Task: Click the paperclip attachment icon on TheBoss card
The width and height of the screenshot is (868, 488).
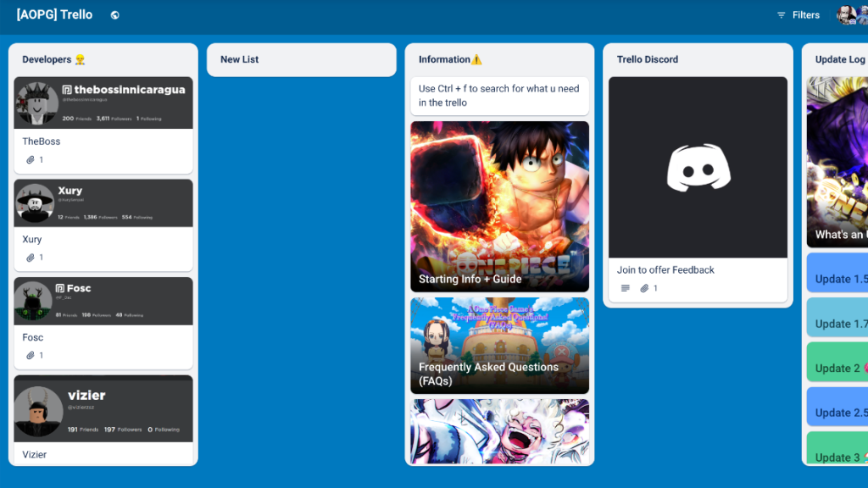Action: point(32,159)
